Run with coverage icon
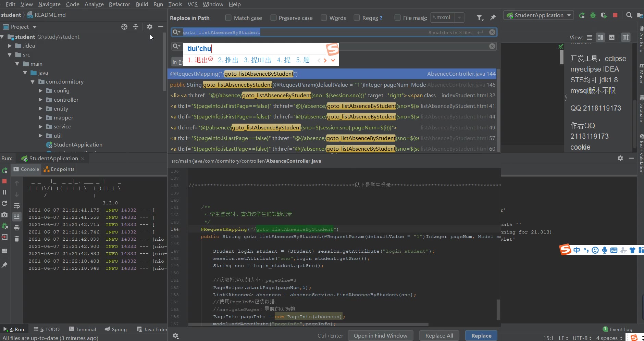 coord(604,15)
